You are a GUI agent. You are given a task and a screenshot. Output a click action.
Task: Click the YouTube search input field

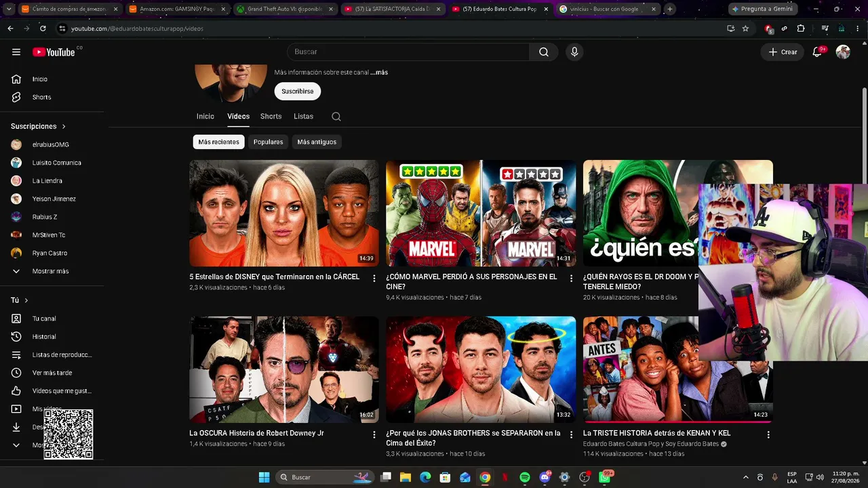pyautogui.click(x=408, y=52)
